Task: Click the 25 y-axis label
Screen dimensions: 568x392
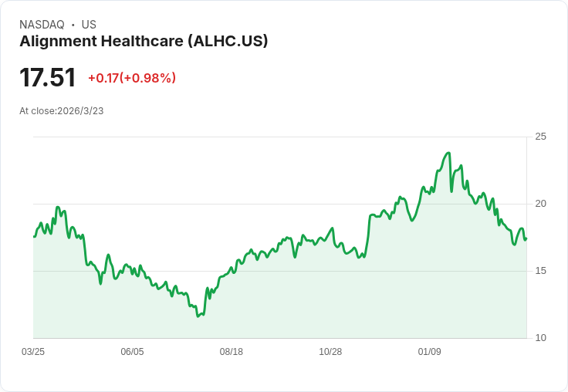Action: 541,137
